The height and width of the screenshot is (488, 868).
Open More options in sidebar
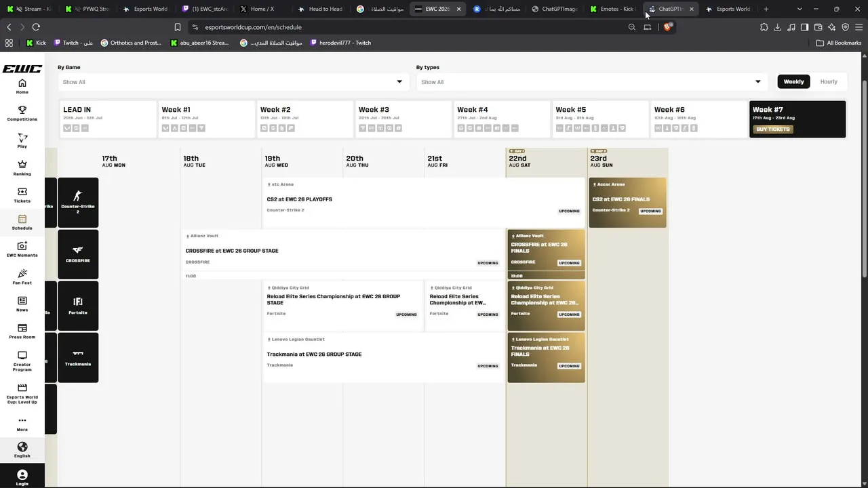click(x=22, y=424)
